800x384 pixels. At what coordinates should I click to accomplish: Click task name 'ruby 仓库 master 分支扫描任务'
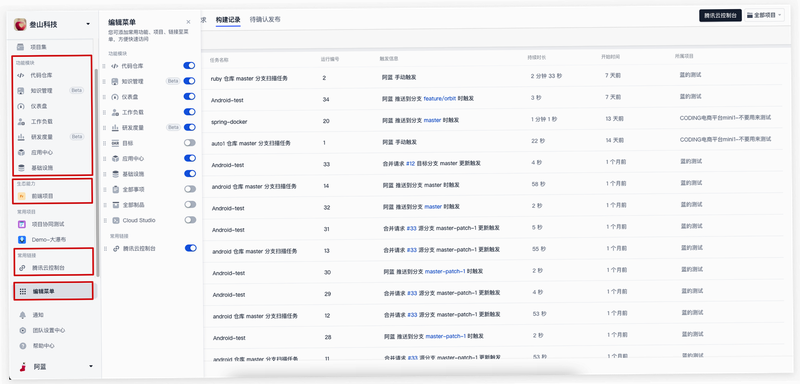[249, 79]
